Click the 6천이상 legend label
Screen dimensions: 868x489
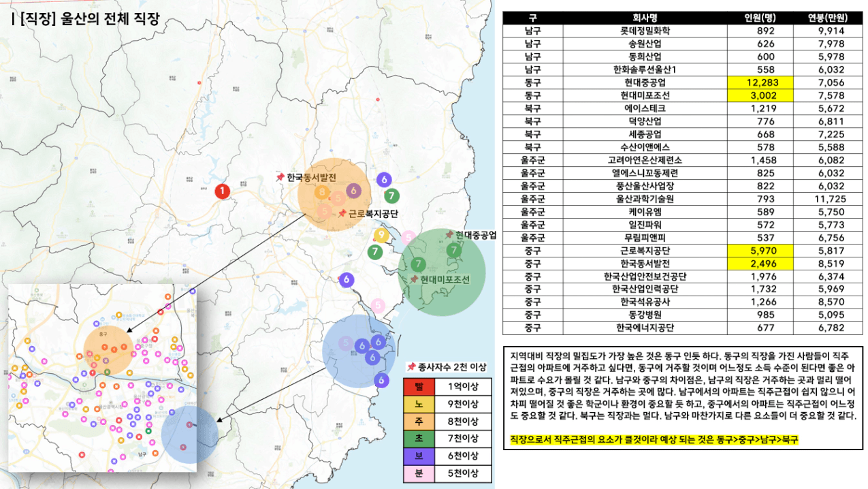(463, 456)
